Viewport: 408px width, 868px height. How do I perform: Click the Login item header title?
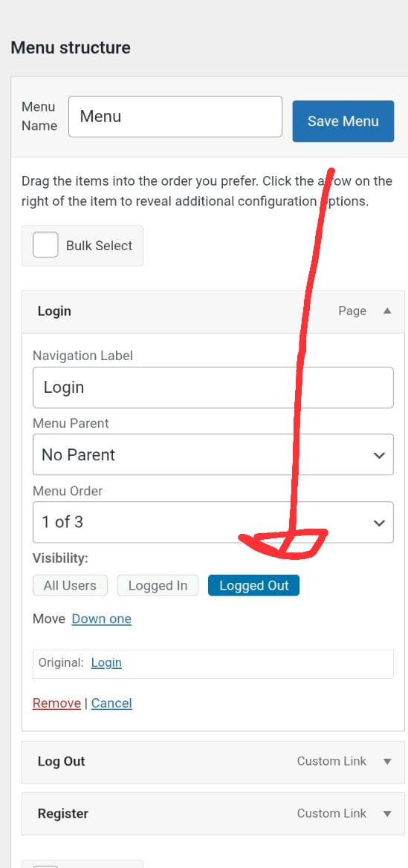point(54,311)
